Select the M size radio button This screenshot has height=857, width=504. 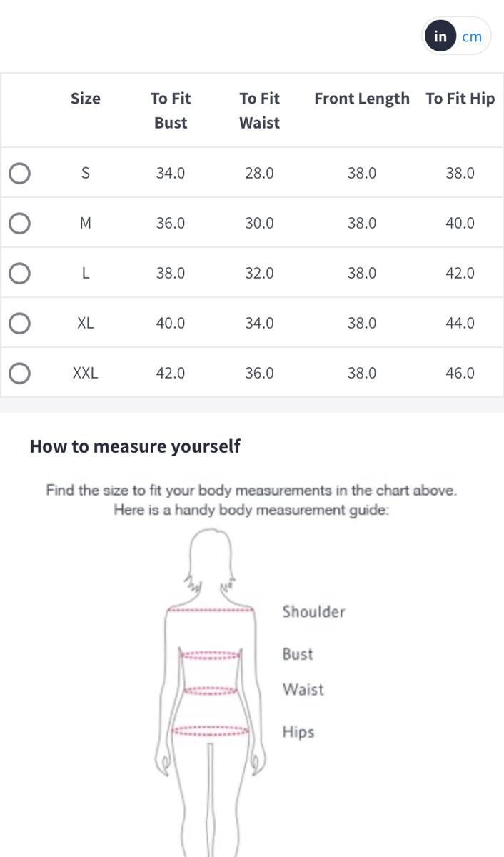point(19,223)
